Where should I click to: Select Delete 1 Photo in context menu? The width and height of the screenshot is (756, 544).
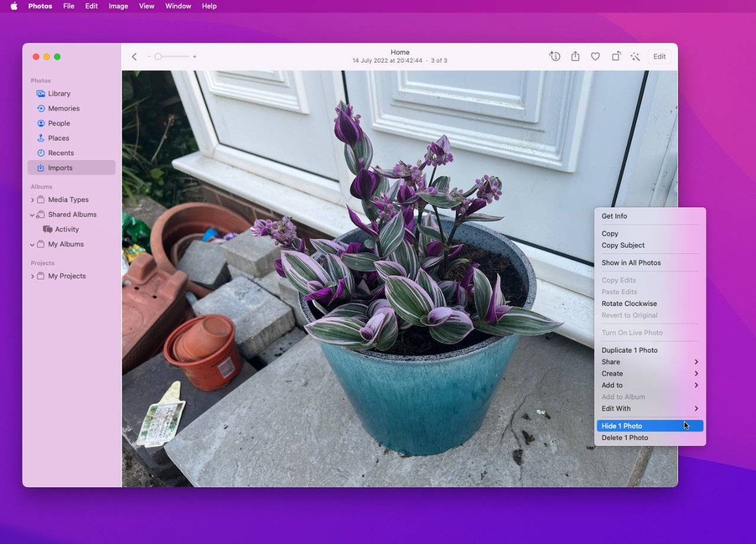pos(625,438)
